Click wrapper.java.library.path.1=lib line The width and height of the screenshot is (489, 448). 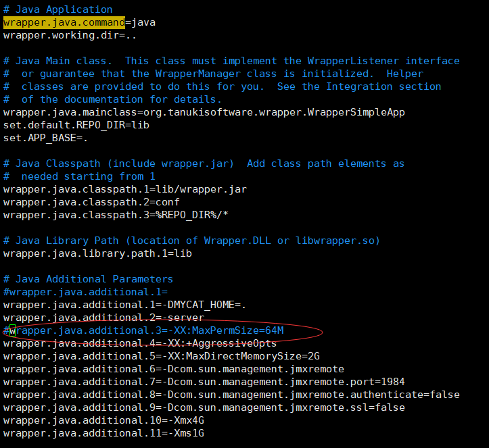pos(97,253)
